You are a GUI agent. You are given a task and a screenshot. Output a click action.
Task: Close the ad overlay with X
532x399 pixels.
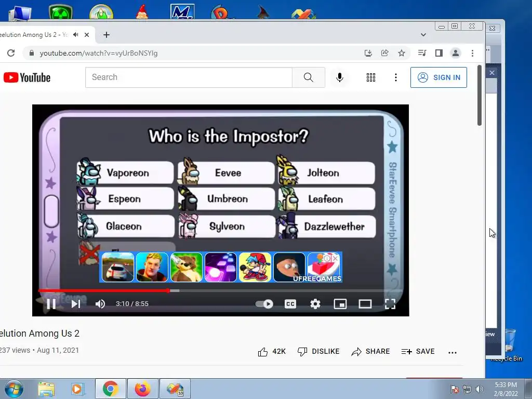[x=335, y=259]
